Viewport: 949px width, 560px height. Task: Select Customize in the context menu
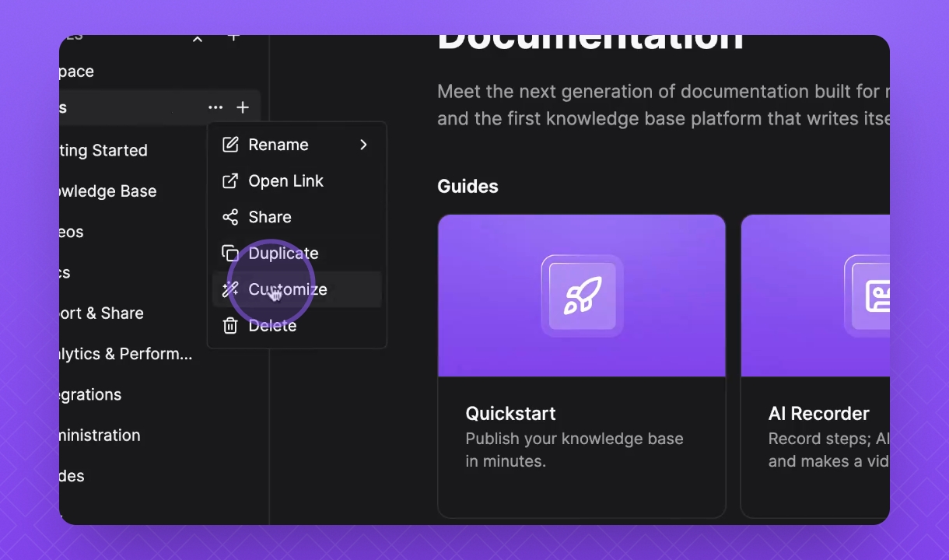297,289
